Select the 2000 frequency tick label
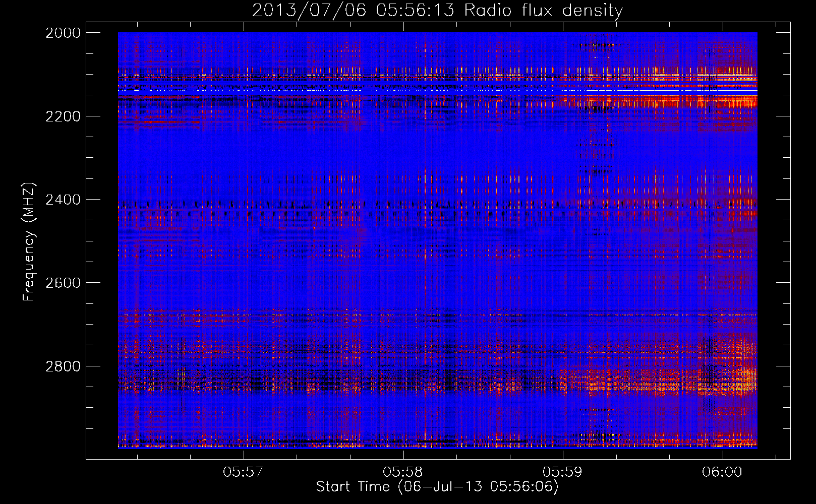 point(63,33)
